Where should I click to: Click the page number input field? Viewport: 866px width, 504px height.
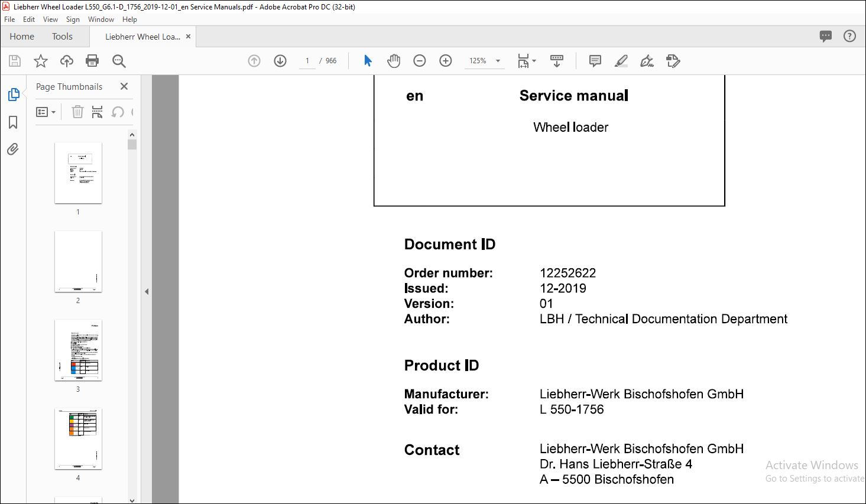tap(307, 61)
